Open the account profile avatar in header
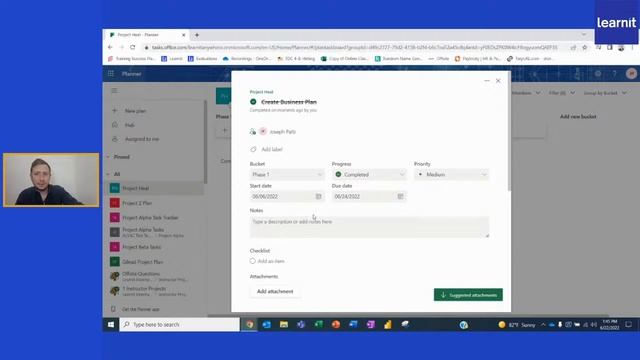 [631, 74]
